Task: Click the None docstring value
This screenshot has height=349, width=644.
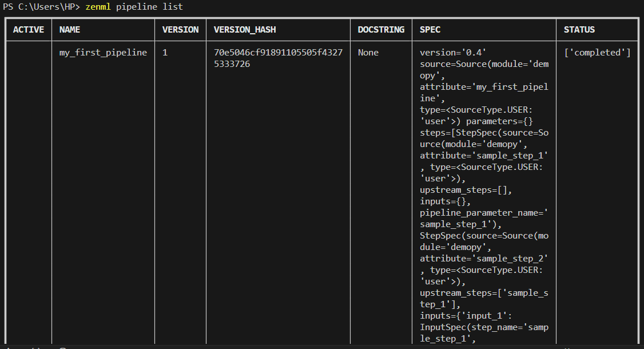Action: tap(368, 53)
